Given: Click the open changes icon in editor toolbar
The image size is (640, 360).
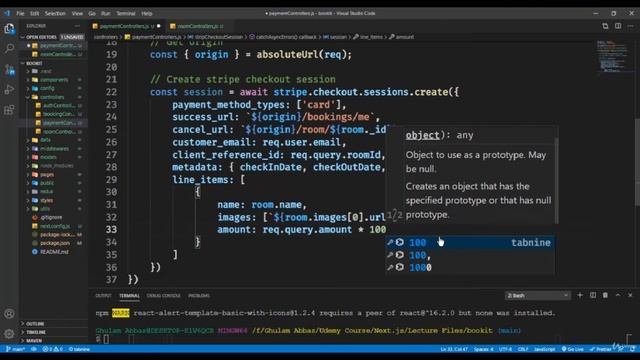Looking at the screenshot, I should click(x=605, y=26).
